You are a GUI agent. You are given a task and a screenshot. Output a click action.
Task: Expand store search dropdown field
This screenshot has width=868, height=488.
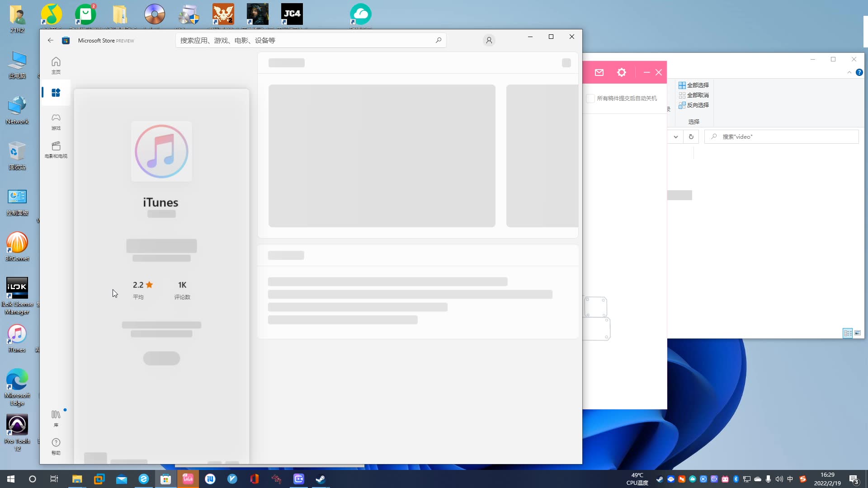pos(438,40)
